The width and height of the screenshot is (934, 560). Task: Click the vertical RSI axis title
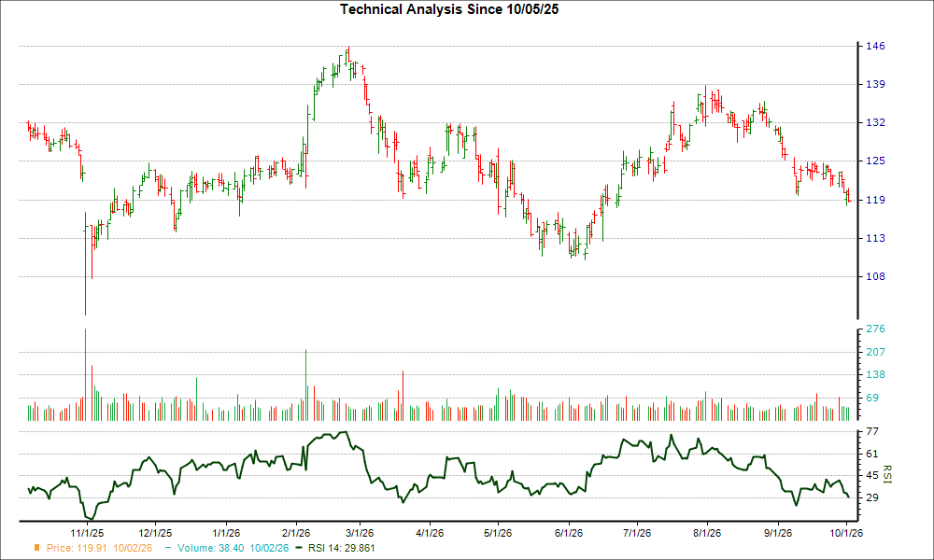(886, 474)
